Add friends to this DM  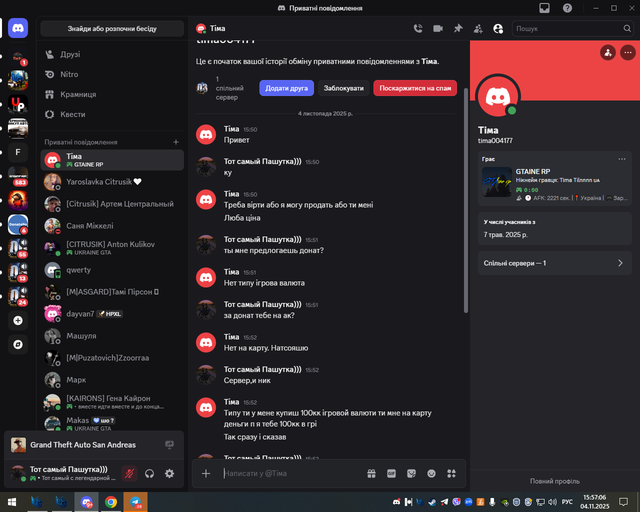[x=478, y=29]
